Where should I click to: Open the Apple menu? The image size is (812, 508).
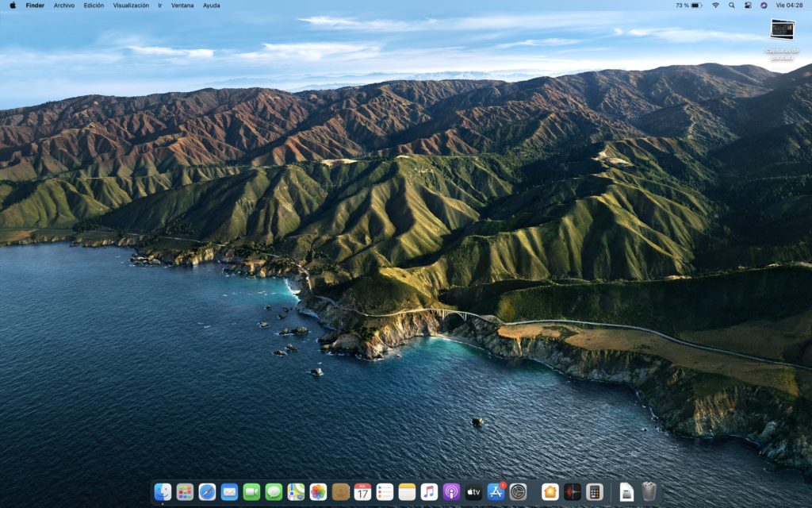[x=13, y=6]
